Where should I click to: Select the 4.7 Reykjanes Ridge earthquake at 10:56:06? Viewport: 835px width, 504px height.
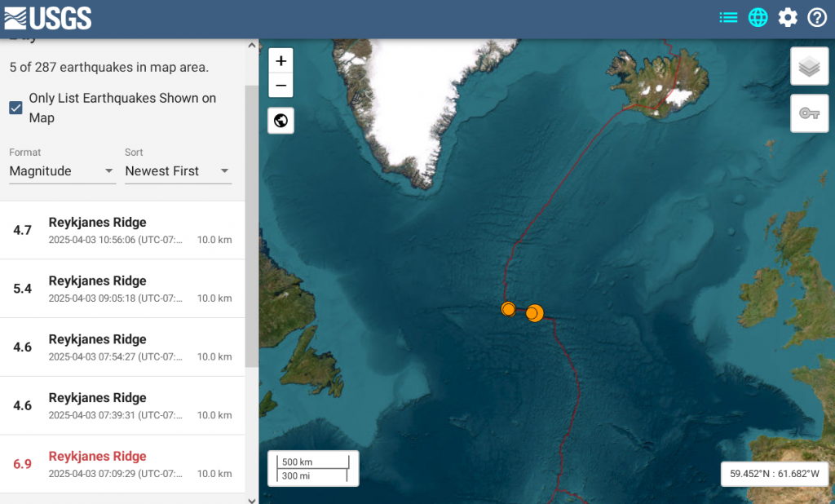122,230
